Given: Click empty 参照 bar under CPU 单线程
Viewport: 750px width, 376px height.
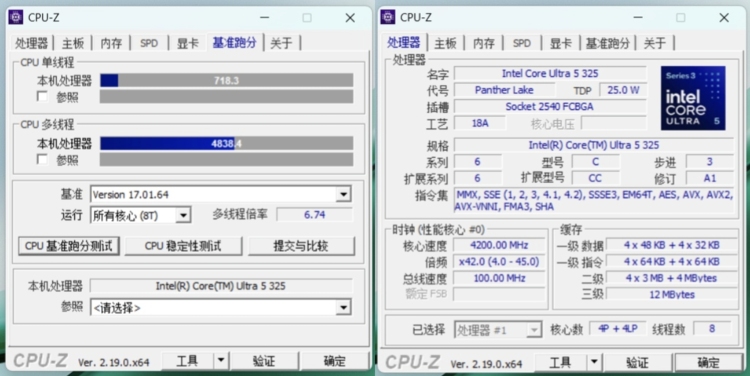Looking at the screenshot, I should 227,97.
